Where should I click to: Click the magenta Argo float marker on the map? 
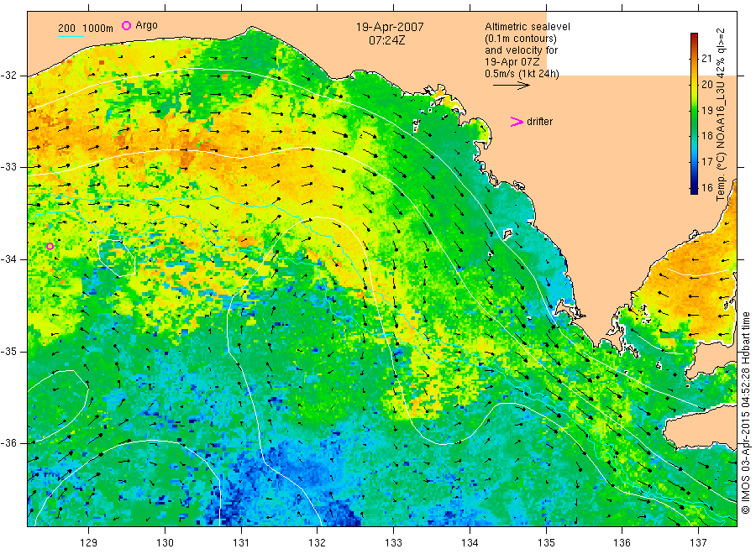[50, 246]
